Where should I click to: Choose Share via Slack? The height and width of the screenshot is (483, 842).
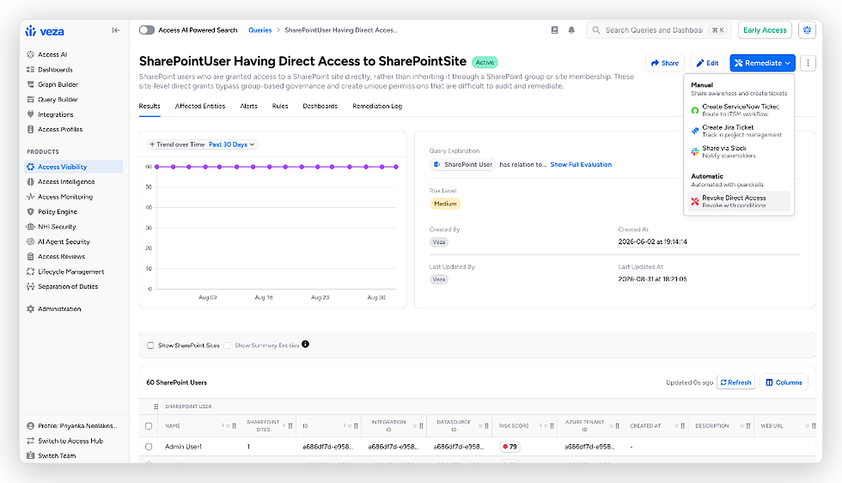click(x=739, y=152)
